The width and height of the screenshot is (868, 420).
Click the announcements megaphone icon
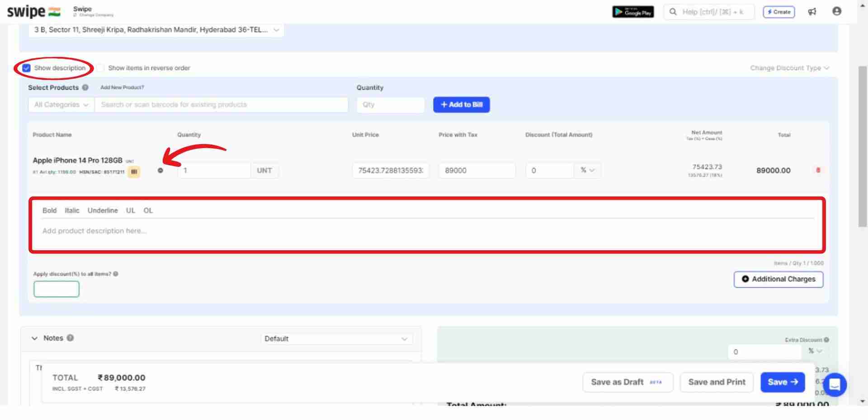[x=812, y=12]
